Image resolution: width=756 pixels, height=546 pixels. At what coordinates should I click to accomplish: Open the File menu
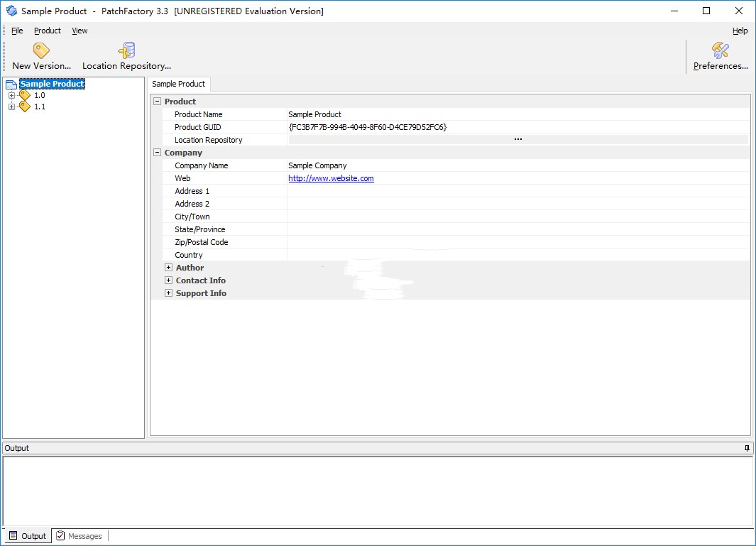[17, 31]
